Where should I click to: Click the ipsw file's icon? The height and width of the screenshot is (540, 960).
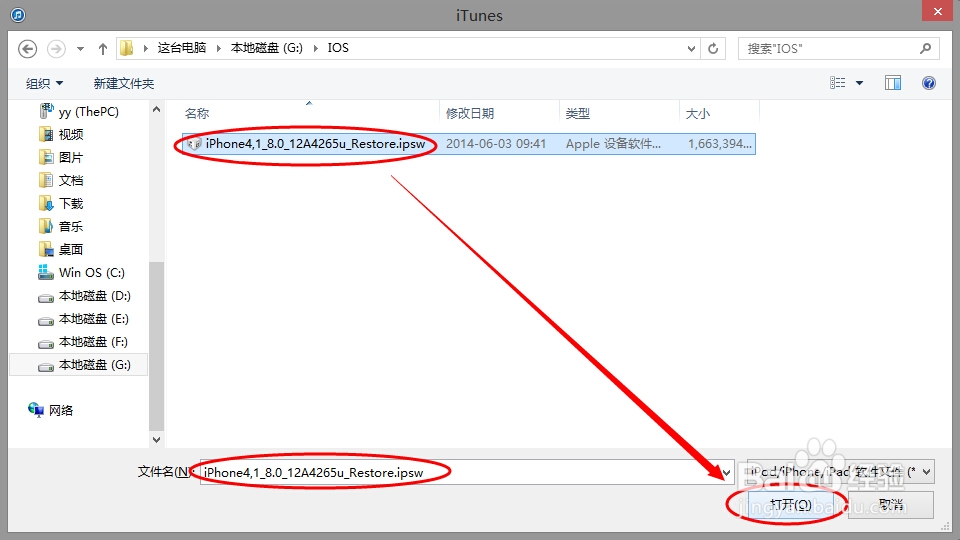point(194,144)
